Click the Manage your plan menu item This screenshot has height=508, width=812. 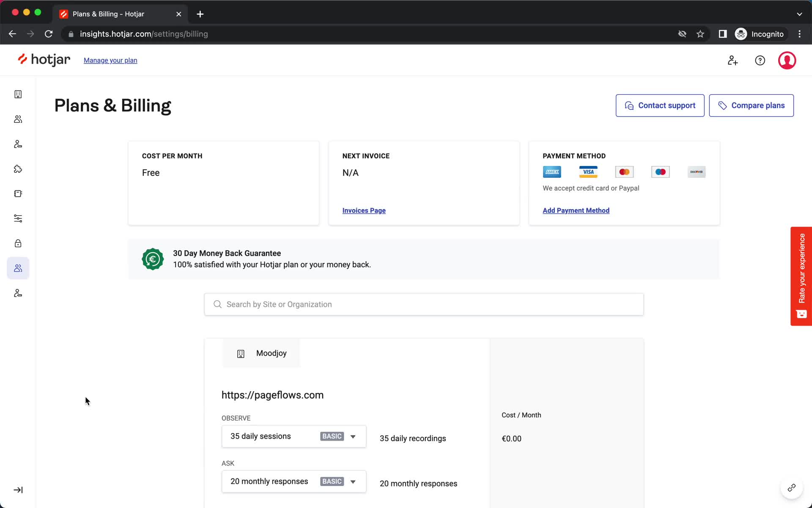(110, 60)
